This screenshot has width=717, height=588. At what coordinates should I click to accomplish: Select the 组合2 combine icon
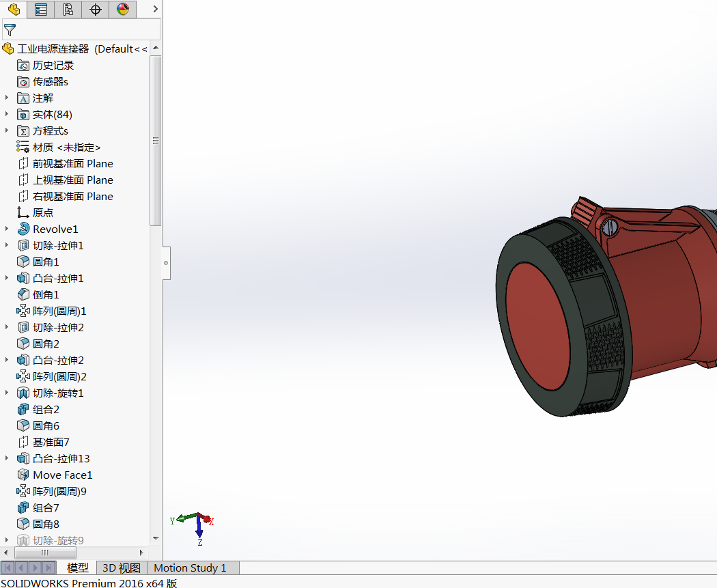click(23, 409)
